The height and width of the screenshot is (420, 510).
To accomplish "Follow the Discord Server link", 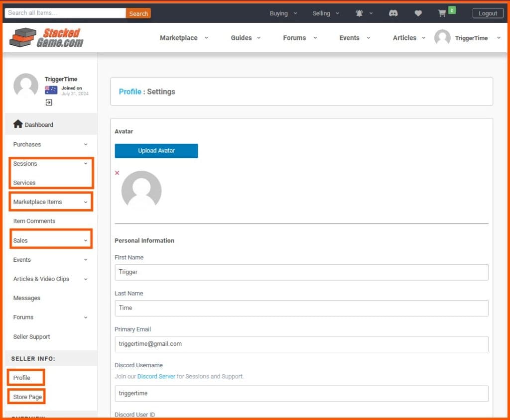I will coord(156,376).
